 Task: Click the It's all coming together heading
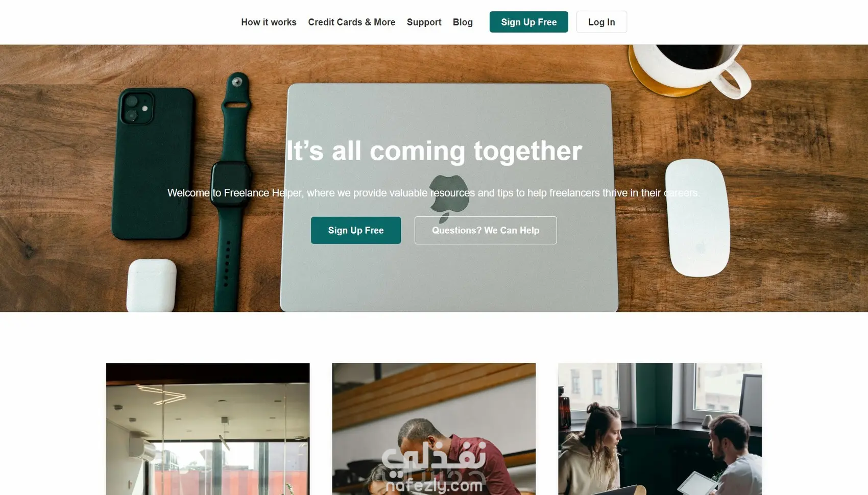[434, 151]
